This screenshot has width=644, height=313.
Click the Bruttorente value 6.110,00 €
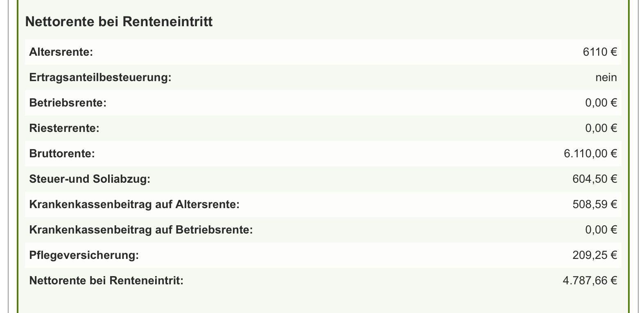[x=590, y=154]
